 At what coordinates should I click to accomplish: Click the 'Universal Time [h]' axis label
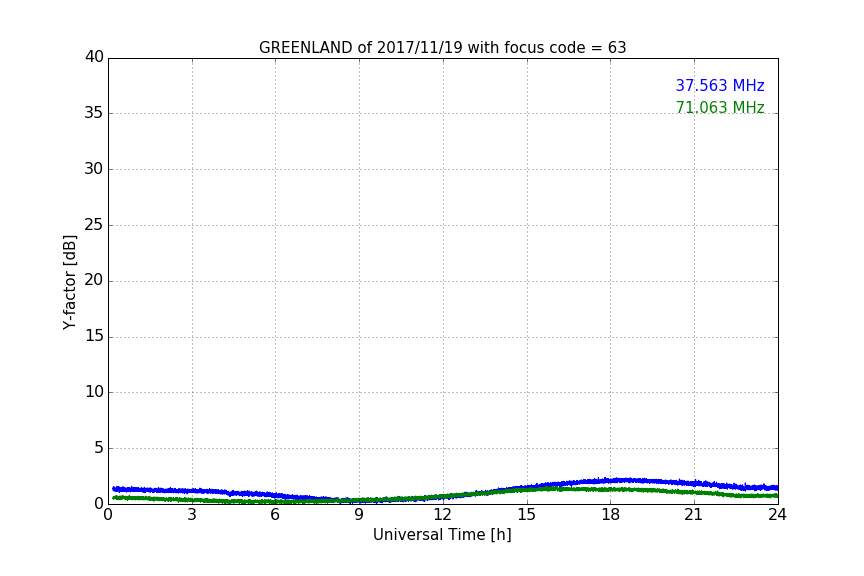coord(442,535)
